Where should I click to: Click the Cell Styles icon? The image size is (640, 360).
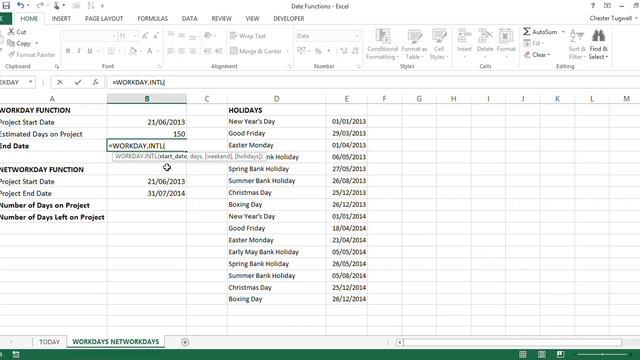click(439, 36)
